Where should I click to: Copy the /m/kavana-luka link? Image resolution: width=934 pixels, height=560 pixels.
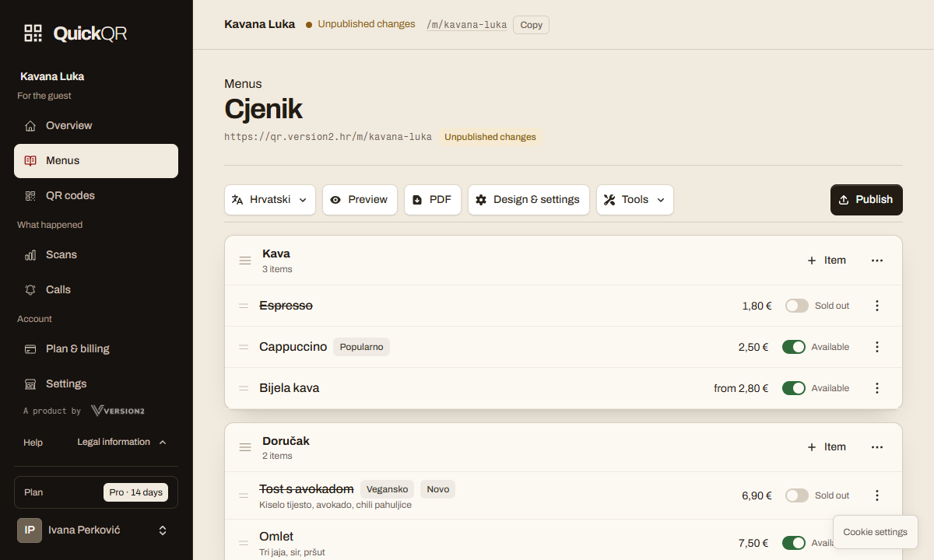(531, 25)
